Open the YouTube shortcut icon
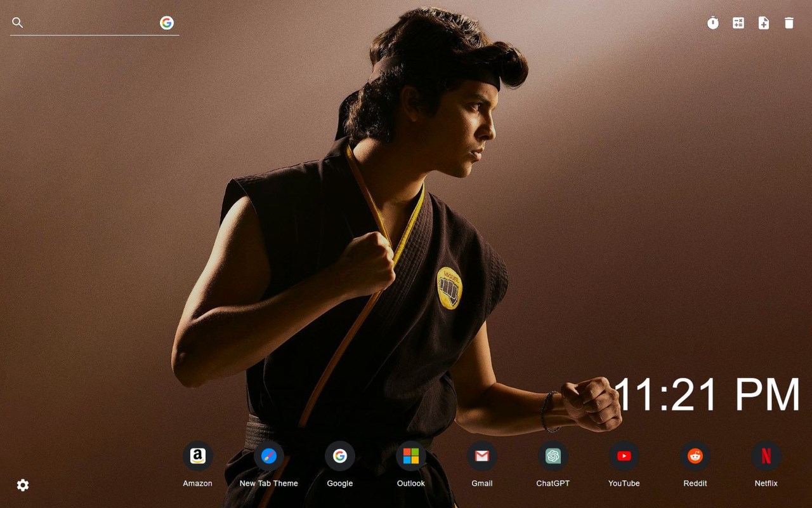Screen dimensions: 812x508 click(x=624, y=456)
